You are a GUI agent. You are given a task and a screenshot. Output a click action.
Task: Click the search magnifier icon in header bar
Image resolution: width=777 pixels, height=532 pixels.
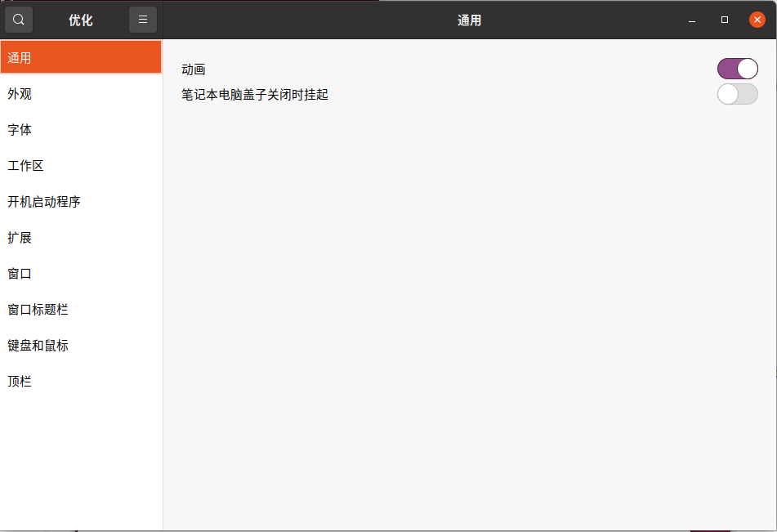click(18, 19)
